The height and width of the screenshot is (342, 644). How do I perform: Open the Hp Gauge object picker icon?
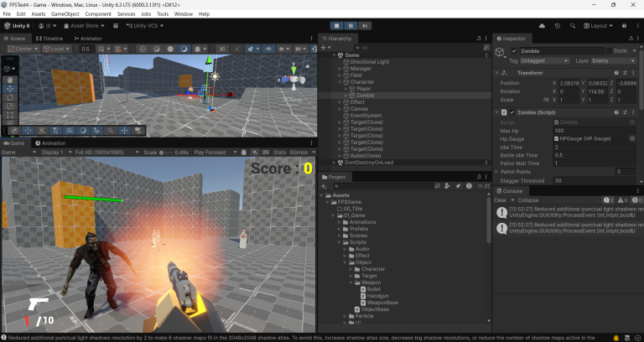click(x=632, y=139)
